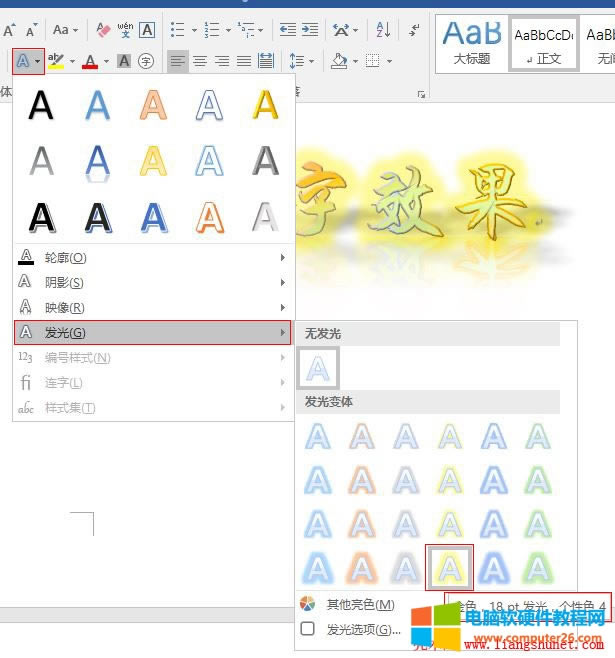Toggle Align Left paragraph button

178,61
